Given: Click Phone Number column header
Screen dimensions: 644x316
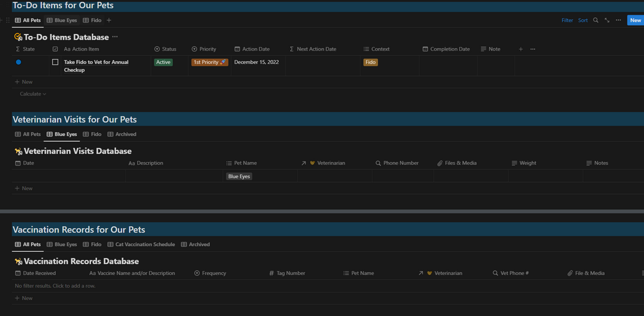Looking at the screenshot, I should tap(397, 163).
